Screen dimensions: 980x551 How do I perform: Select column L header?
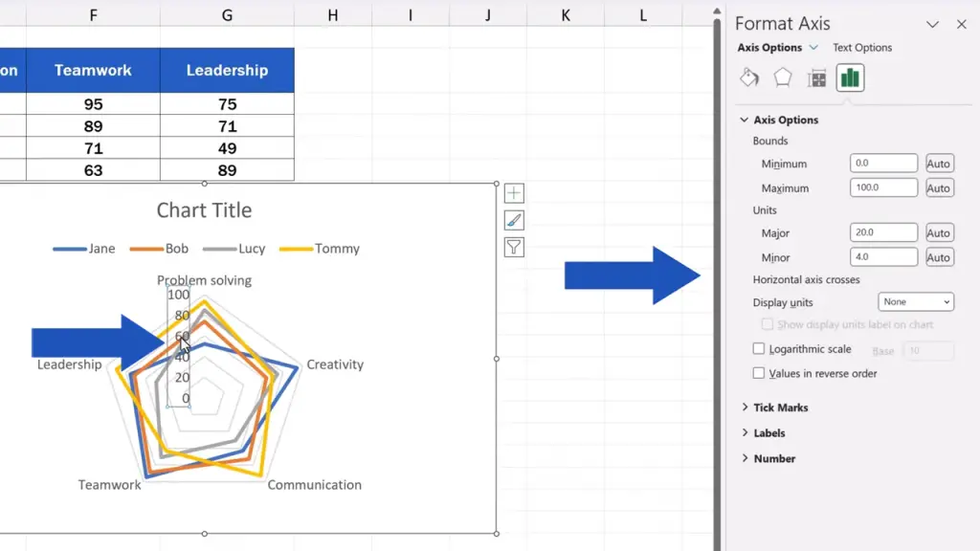point(643,15)
